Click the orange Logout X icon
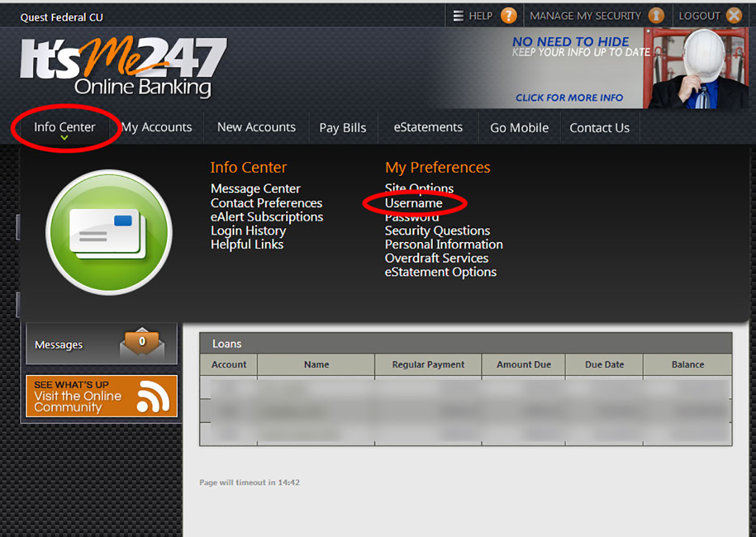 734,16
